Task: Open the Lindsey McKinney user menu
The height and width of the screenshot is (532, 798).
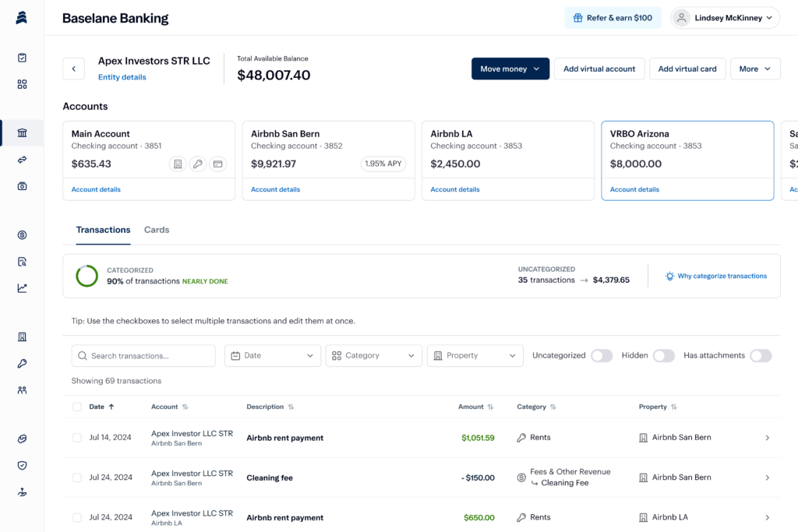Action: click(x=725, y=18)
